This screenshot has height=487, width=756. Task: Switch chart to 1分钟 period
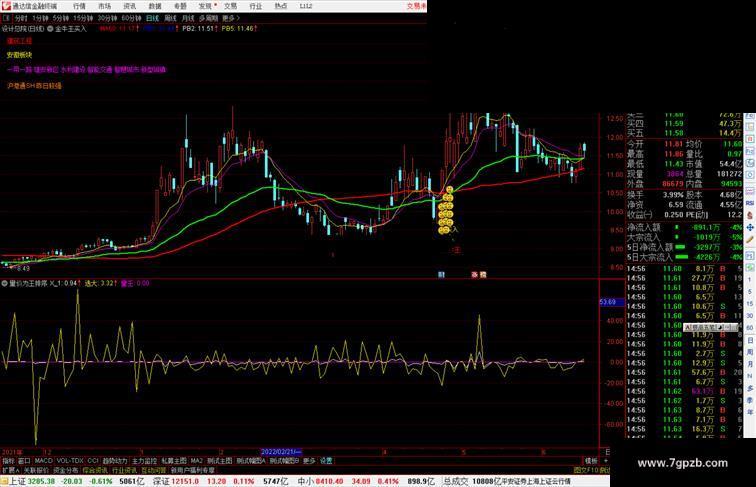(40, 18)
